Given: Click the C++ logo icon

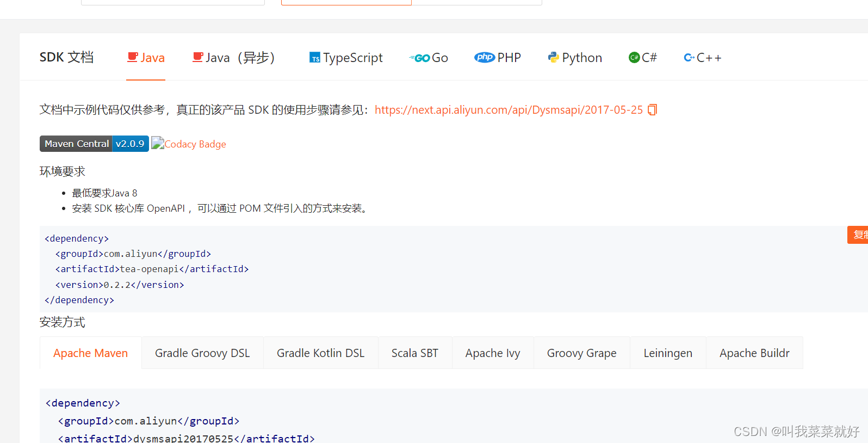Looking at the screenshot, I should (x=689, y=57).
